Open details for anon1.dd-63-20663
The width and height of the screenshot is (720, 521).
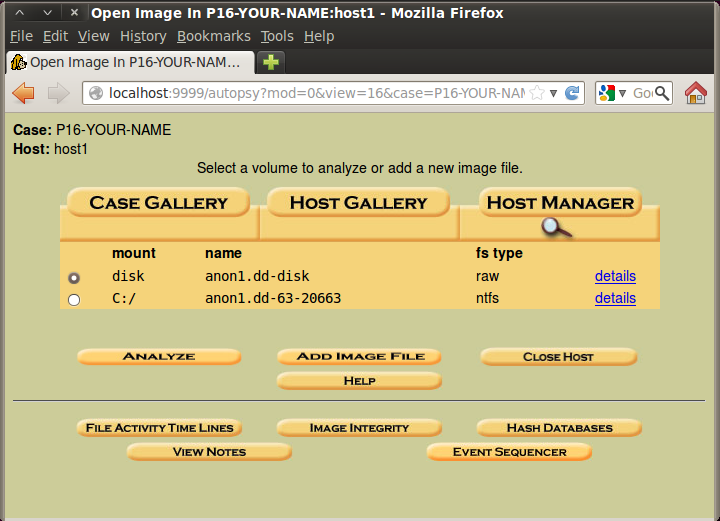[x=615, y=298]
